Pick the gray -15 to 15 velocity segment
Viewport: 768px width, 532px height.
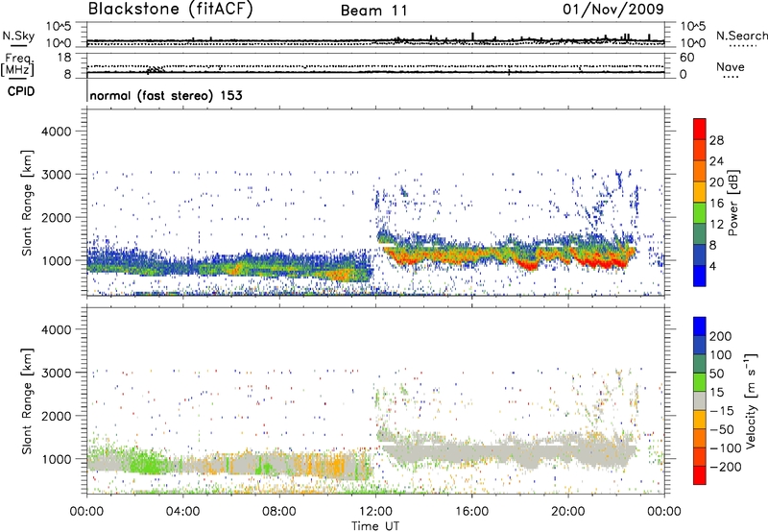point(700,400)
